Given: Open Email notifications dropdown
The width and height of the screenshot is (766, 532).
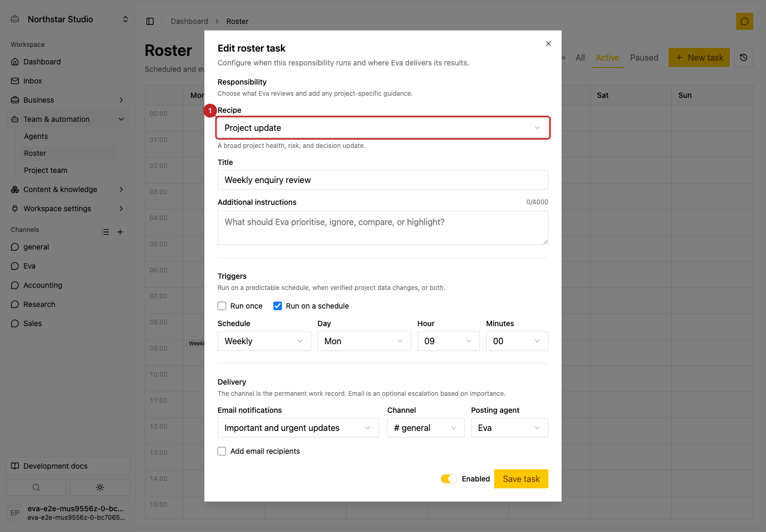Looking at the screenshot, I should pyautogui.click(x=298, y=428).
